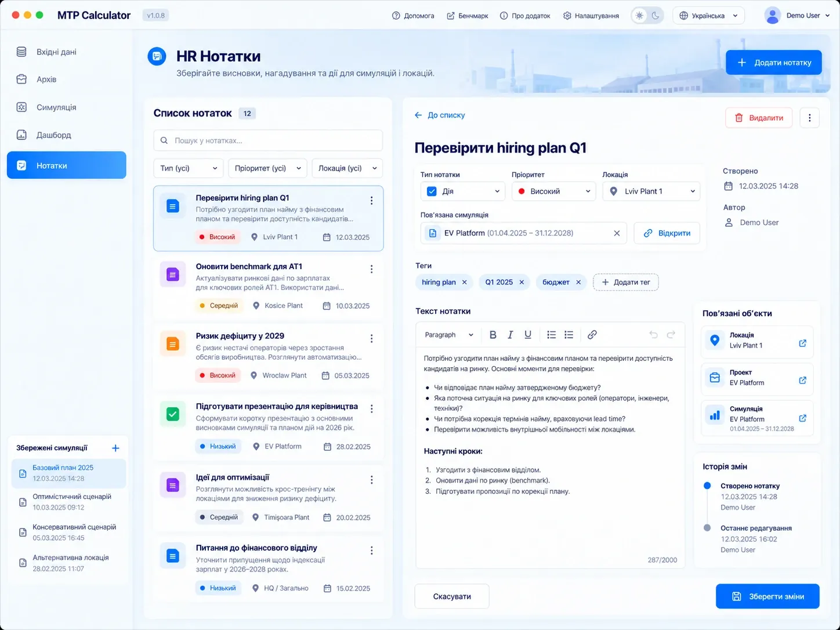
Task: Click the plus icon beside Збережені симуляції
Action: (115, 448)
